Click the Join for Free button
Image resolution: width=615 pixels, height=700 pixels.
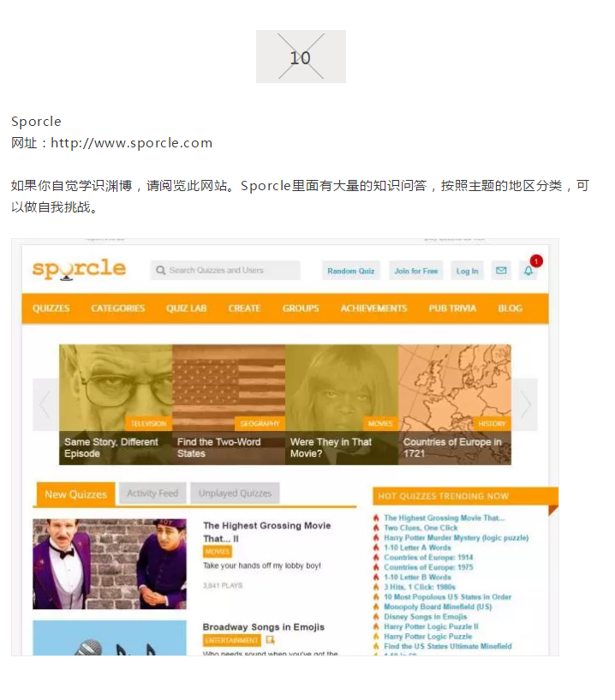pos(416,271)
